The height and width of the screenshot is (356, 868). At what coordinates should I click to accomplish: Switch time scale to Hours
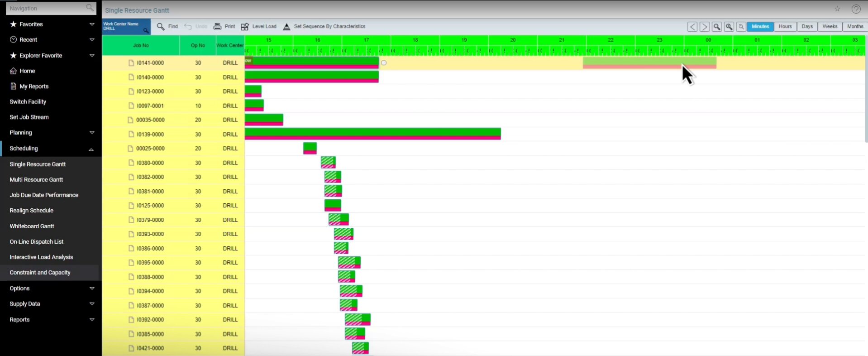coord(785,27)
